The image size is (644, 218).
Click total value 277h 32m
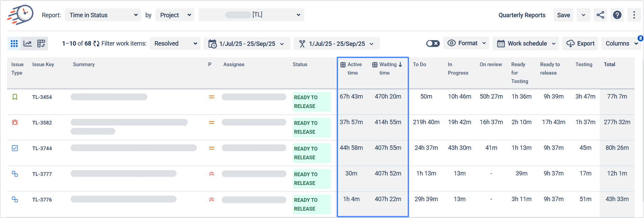click(x=617, y=122)
